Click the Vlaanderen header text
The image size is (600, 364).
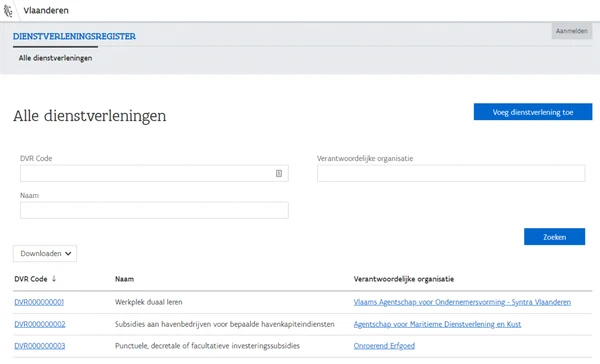coord(46,10)
